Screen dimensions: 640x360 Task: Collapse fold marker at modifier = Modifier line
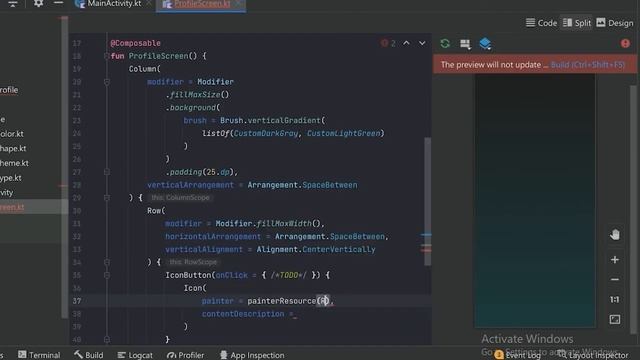tap(107, 82)
